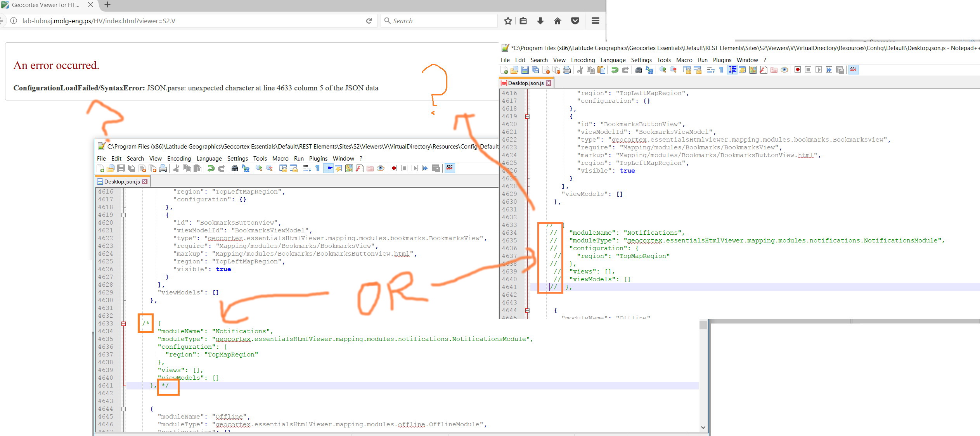Toggle Synchronize vertical scrolling in right Notepad++
Viewport: 980px width, 436px height.
click(x=687, y=70)
